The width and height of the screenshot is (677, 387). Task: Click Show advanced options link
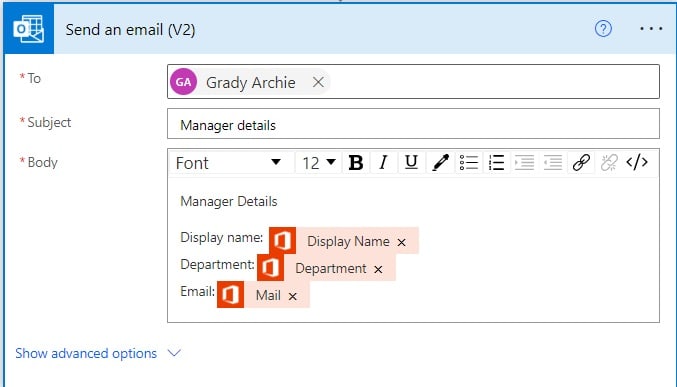click(x=86, y=353)
